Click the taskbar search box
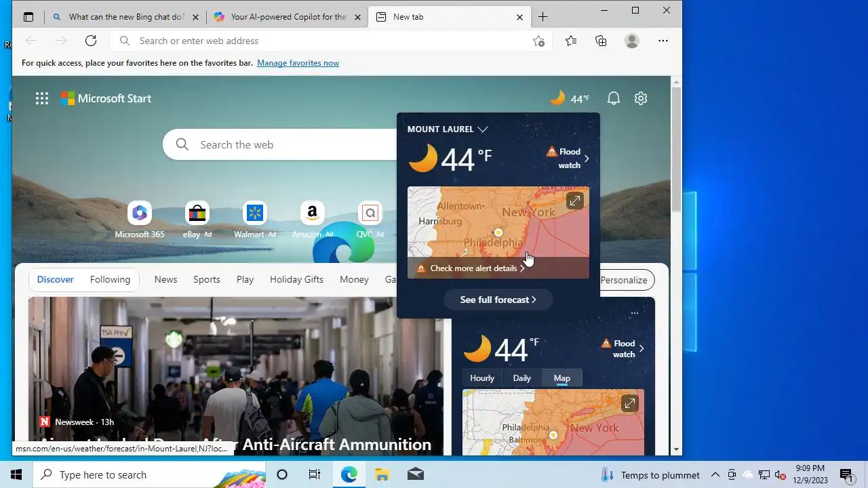The width and height of the screenshot is (868, 488). [149, 474]
